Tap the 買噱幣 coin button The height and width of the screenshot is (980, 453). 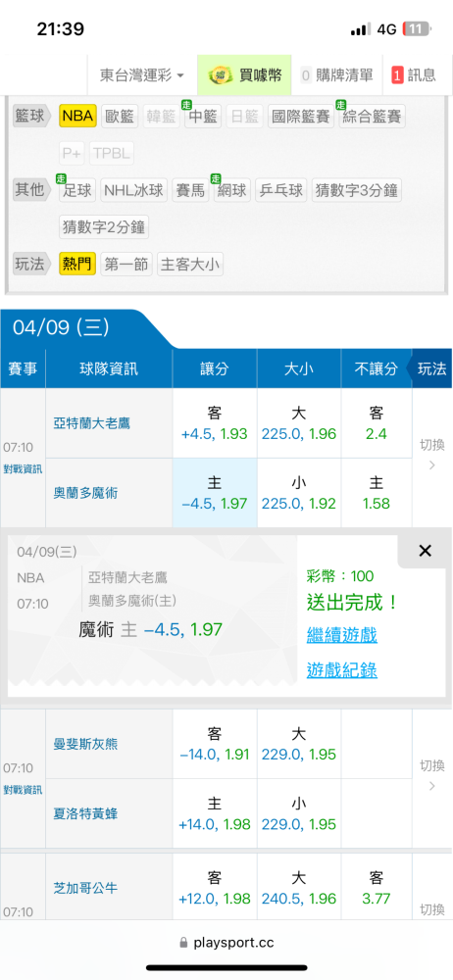[x=245, y=75]
